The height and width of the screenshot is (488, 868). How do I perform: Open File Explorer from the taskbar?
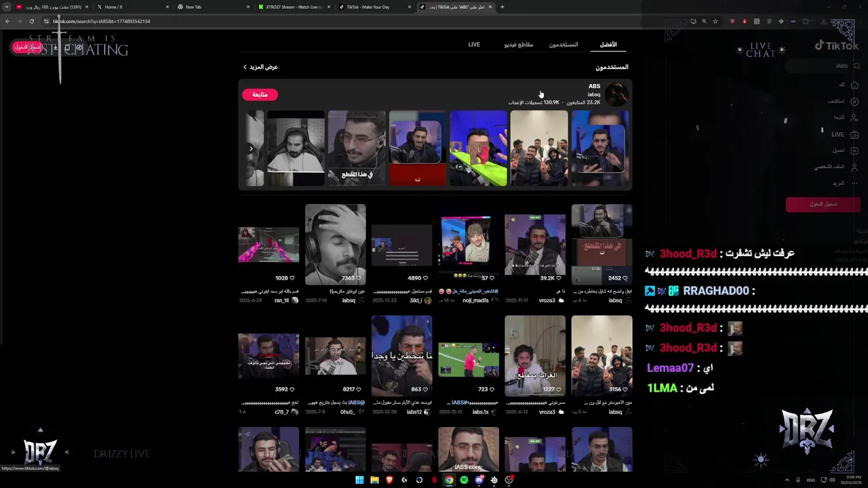374,480
